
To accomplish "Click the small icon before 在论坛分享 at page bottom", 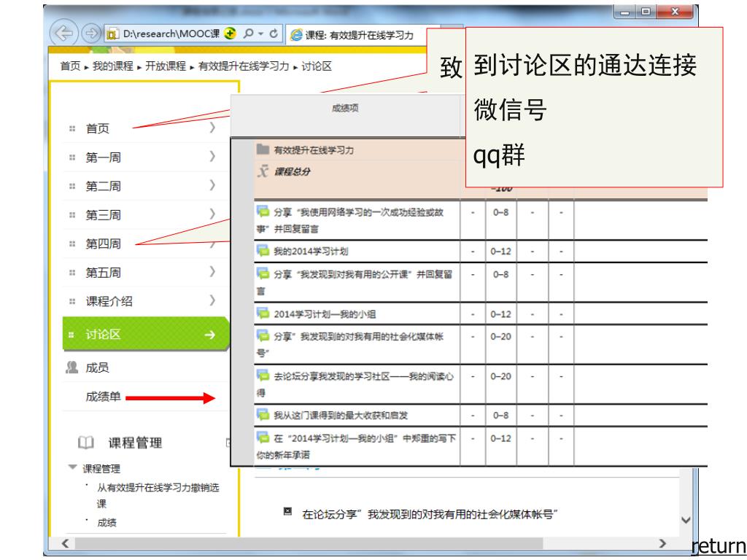I will pyautogui.click(x=287, y=511).
